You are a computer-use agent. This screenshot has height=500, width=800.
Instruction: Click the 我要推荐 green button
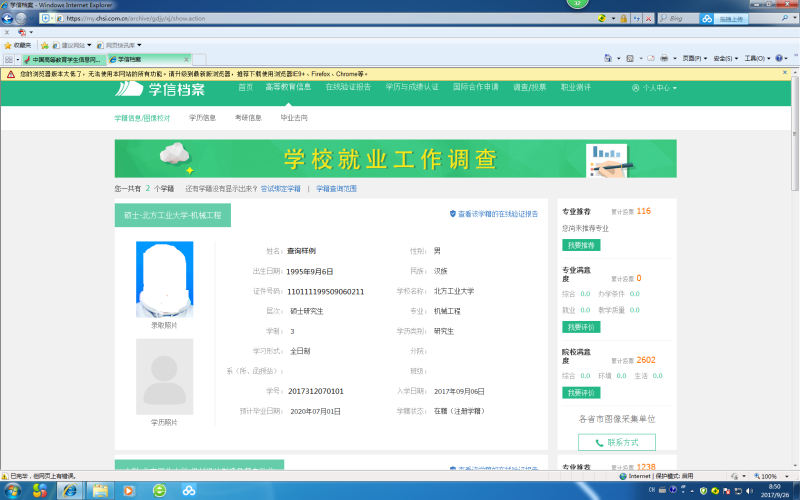pyautogui.click(x=581, y=245)
